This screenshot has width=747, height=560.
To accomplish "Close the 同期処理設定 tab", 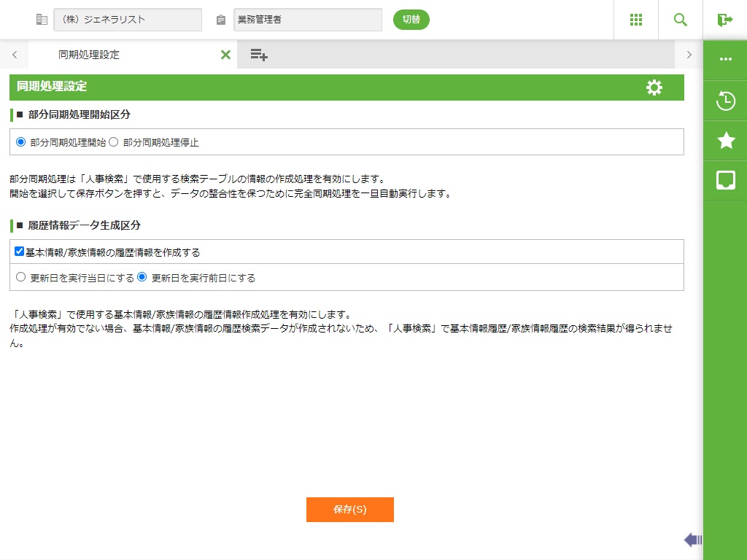I will coord(225,55).
